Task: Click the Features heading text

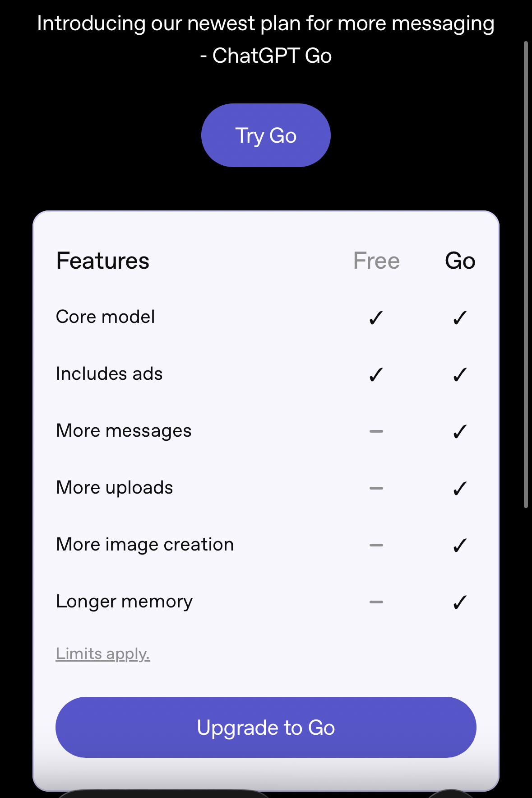Action: pyautogui.click(x=103, y=261)
